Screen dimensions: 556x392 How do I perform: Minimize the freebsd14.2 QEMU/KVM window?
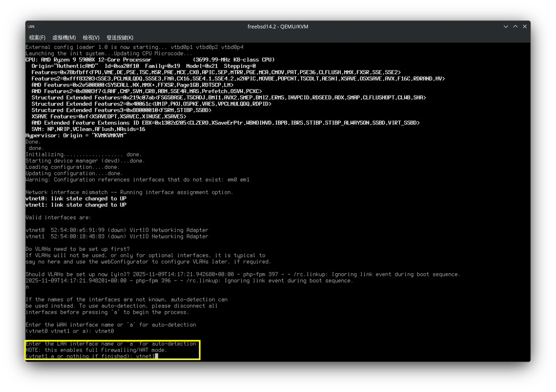tap(506, 27)
